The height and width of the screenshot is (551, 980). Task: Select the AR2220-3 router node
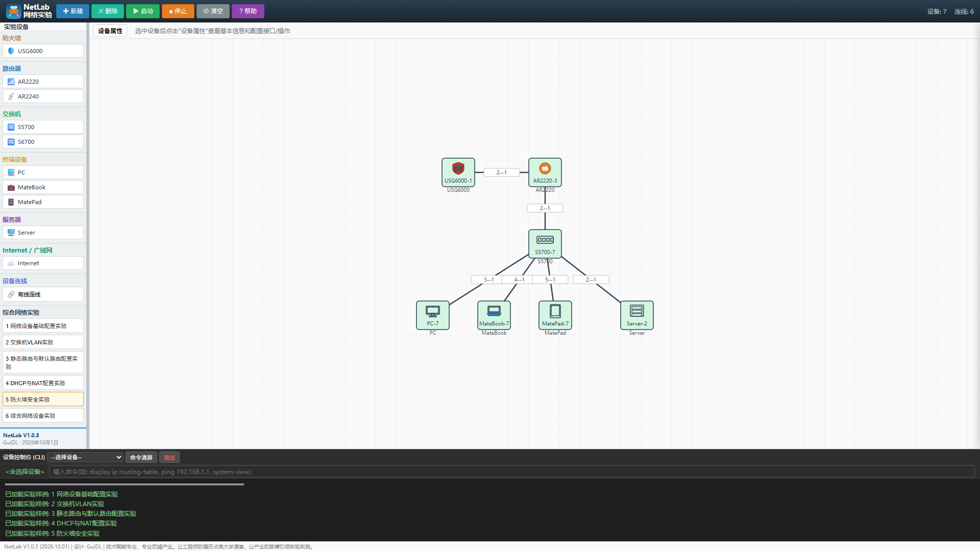(545, 172)
